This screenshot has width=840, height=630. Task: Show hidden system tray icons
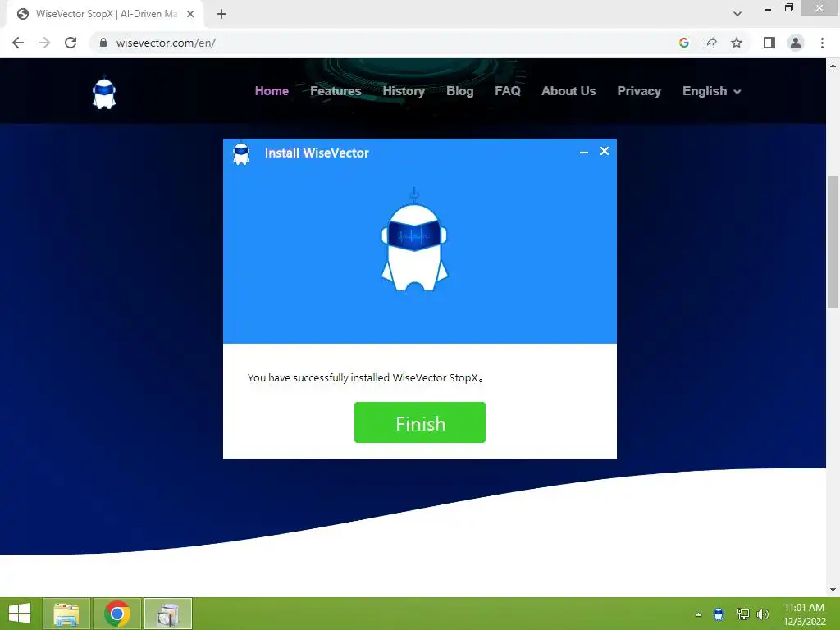click(x=698, y=614)
